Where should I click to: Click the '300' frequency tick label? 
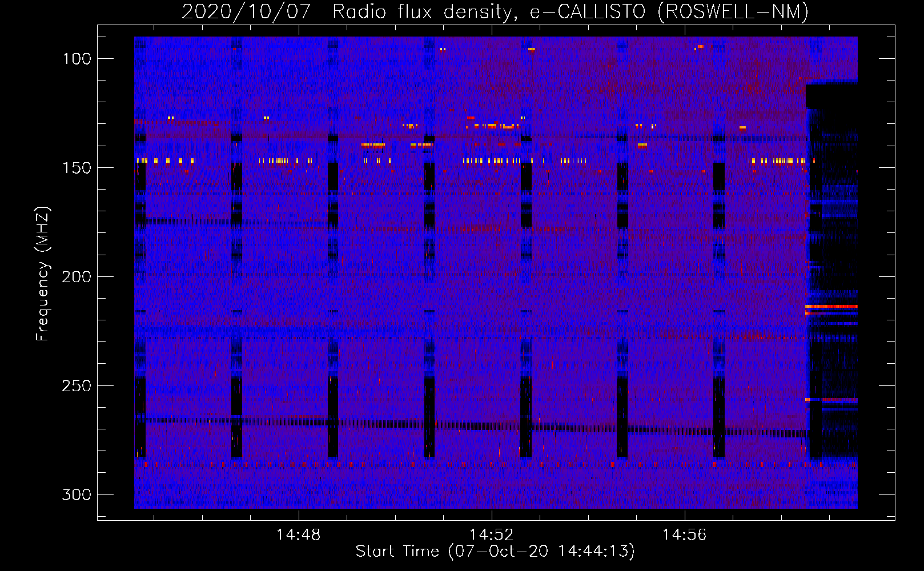coord(77,494)
